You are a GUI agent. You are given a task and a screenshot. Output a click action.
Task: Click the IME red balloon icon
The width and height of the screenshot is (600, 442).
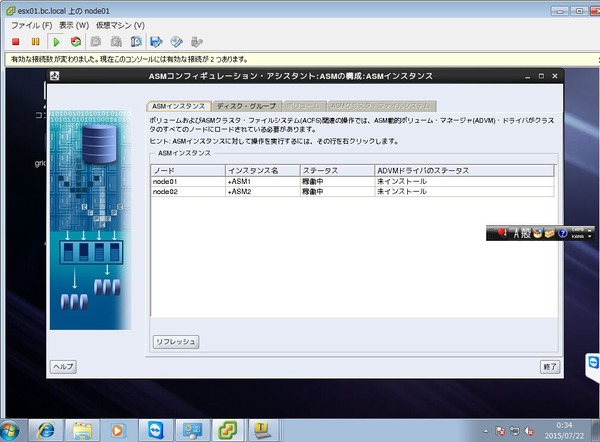point(502,233)
